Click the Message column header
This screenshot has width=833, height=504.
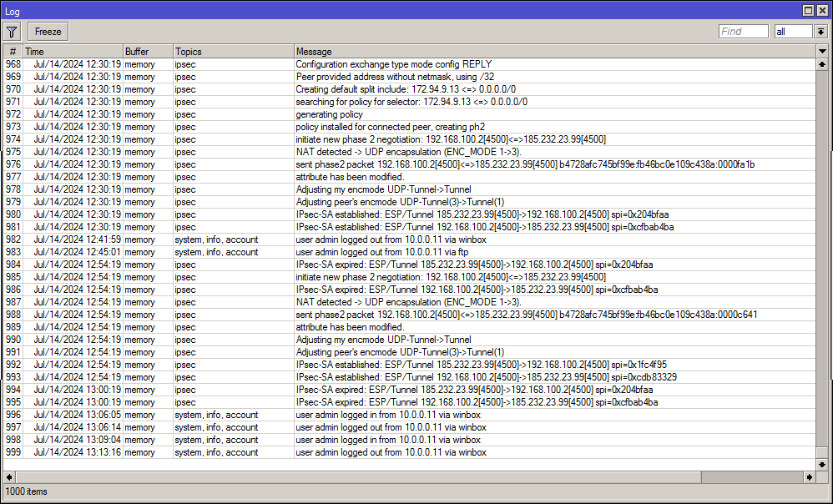(x=551, y=52)
